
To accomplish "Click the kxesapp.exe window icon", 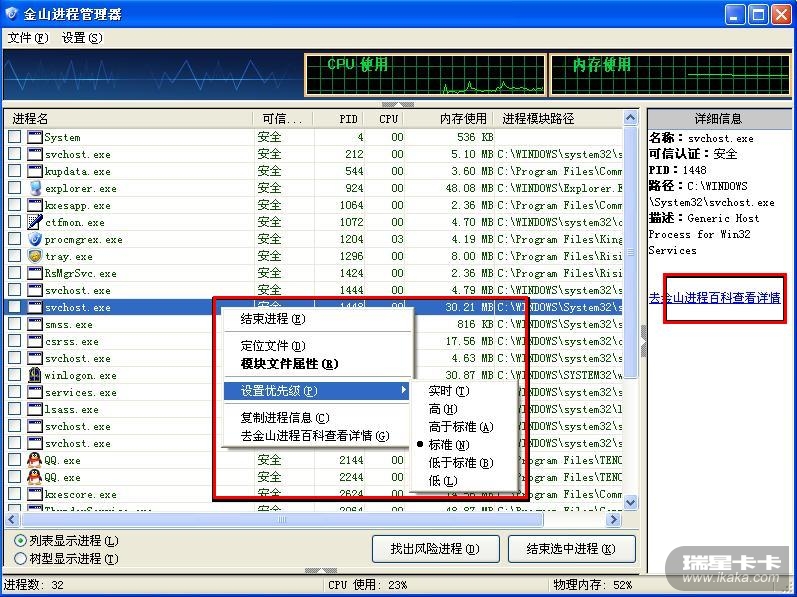I will click(x=35, y=205).
